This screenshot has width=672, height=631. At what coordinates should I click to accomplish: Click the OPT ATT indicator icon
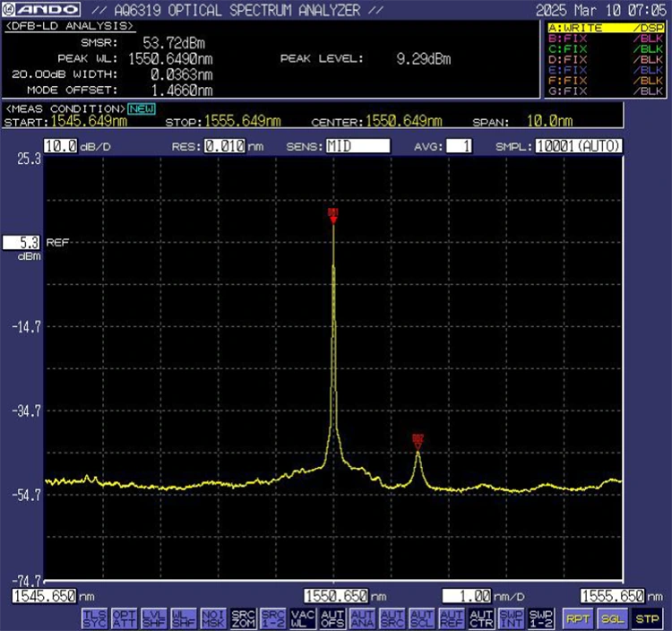[124, 618]
